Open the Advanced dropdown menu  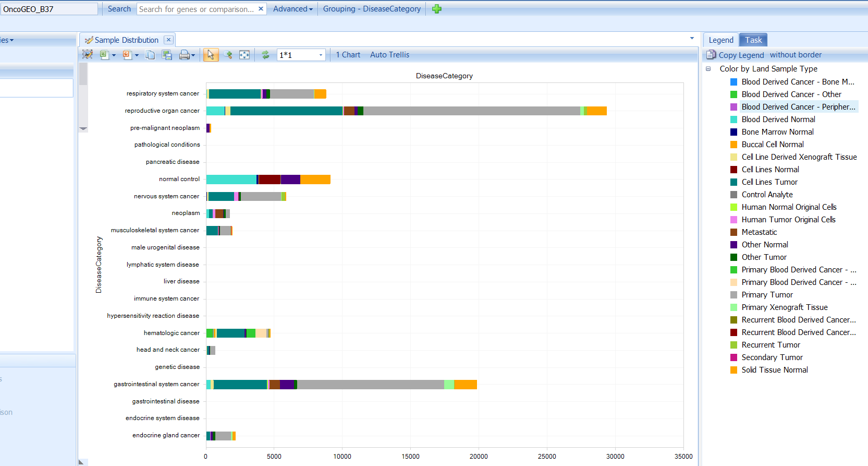[292, 9]
